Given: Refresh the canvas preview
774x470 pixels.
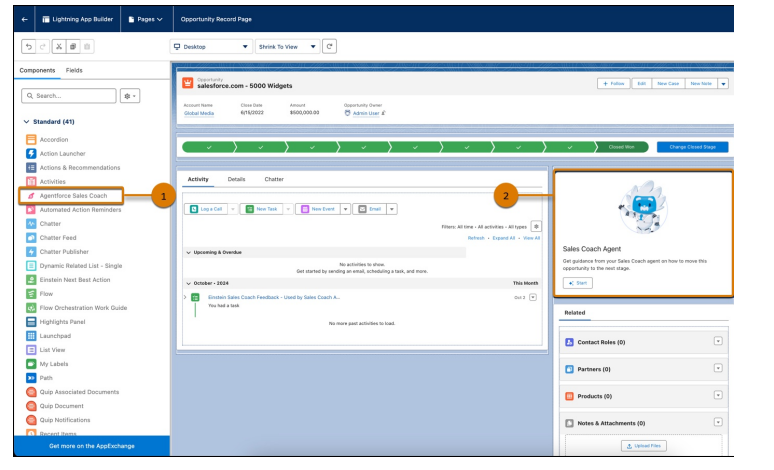Looking at the screenshot, I should pos(330,46).
